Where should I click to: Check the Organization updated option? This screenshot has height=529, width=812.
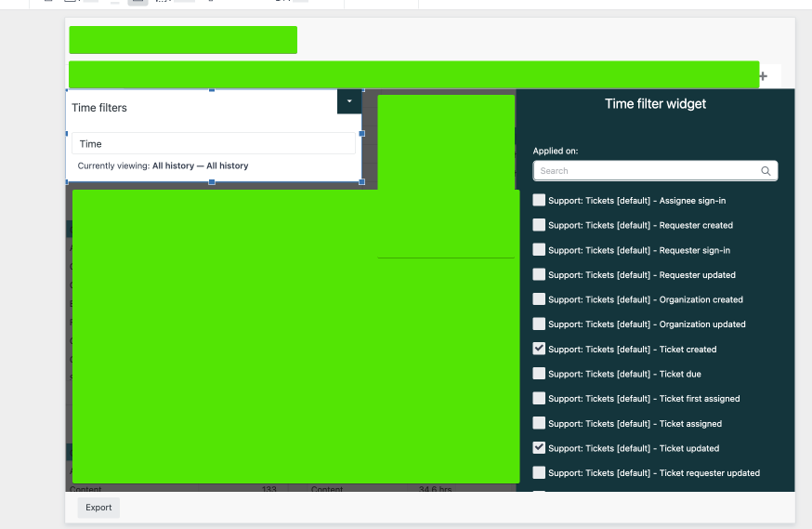[x=539, y=324]
